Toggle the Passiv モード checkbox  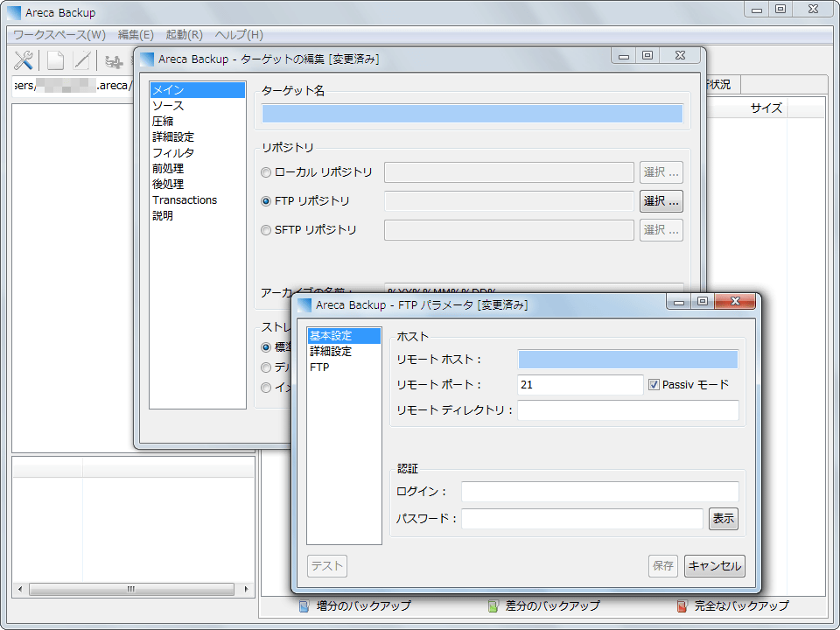click(x=654, y=385)
